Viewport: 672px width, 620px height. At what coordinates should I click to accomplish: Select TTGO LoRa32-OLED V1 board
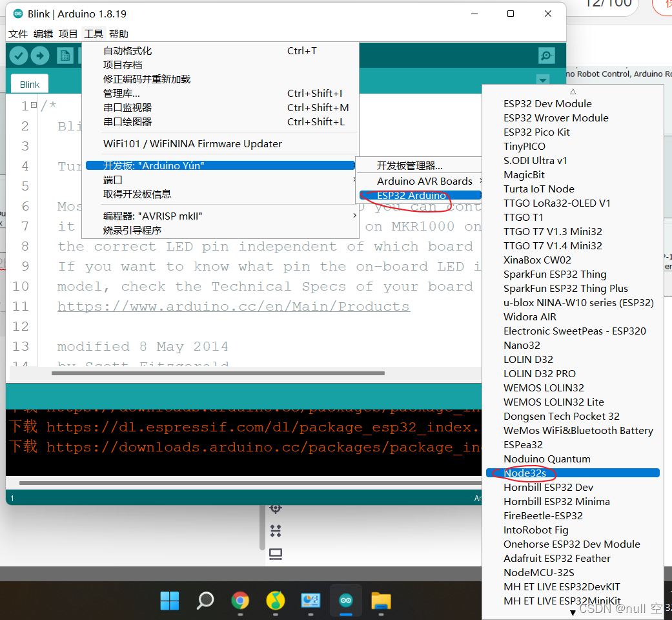(x=573, y=203)
